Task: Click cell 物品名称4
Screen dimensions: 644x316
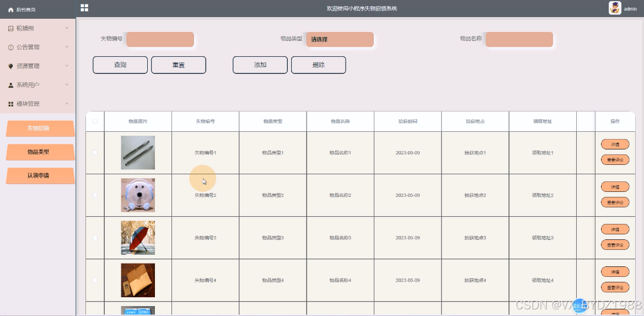Action: pyautogui.click(x=340, y=281)
